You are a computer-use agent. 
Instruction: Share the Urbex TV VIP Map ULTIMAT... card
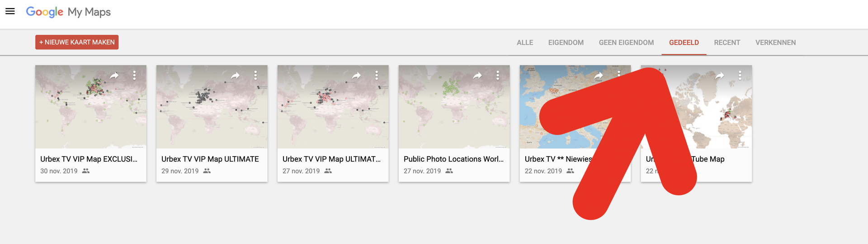pyautogui.click(x=357, y=76)
